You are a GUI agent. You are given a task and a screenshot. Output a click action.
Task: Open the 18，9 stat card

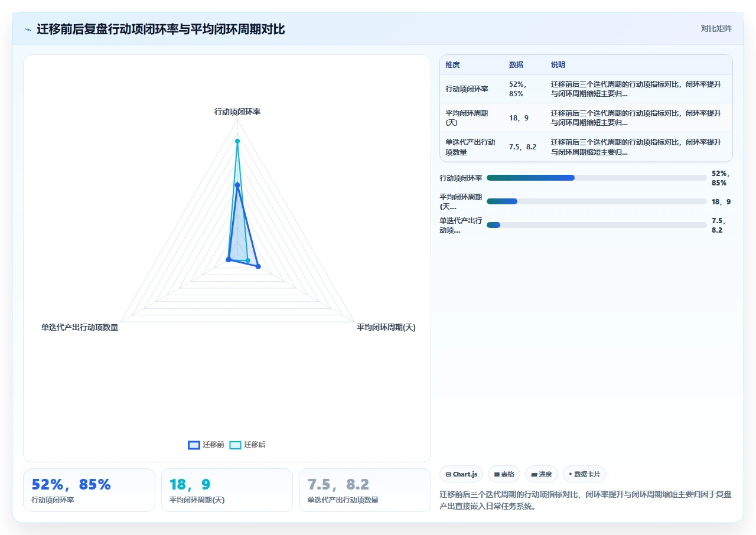[x=227, y=490]
